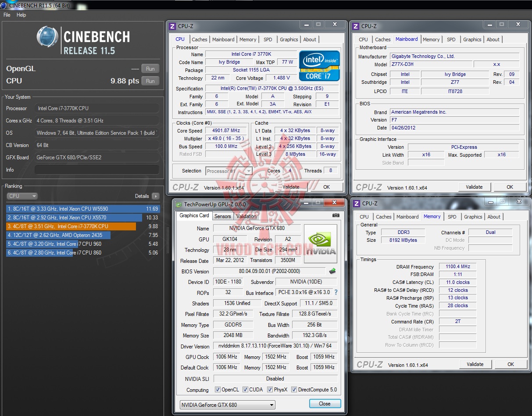Save BIOS with the green chip icon
Image resolution: width=532 pixels, height=416 pixels.
tap(333, 271)
